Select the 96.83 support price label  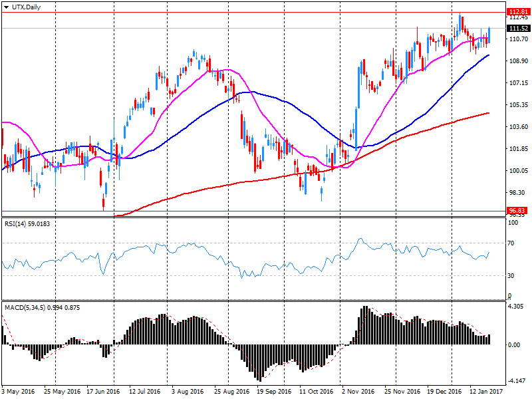coord(518,211)
